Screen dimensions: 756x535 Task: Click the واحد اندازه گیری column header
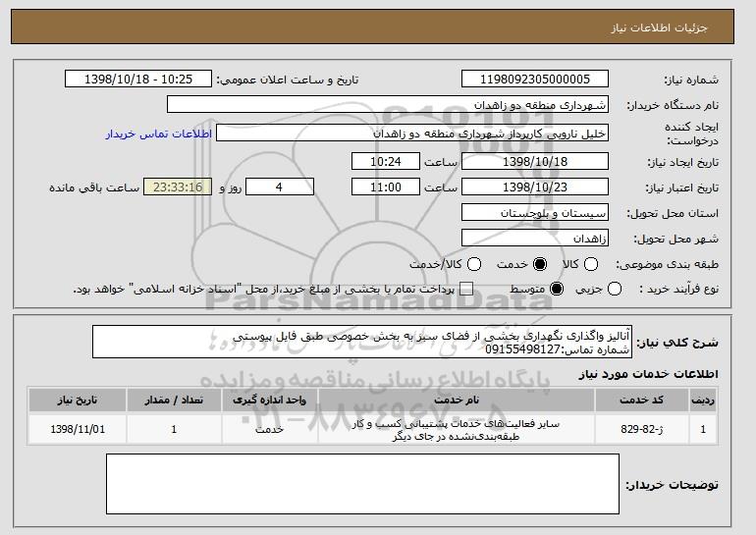tap(270, 401)
